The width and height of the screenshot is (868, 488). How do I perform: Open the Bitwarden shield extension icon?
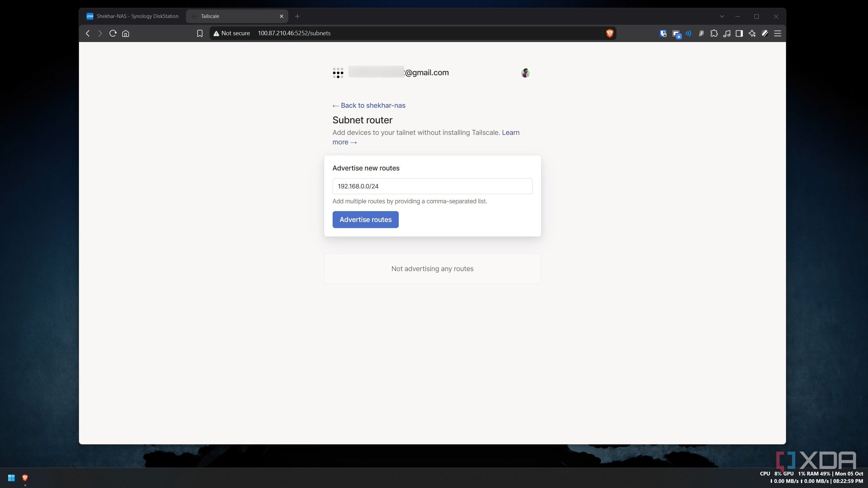(663, 33)
